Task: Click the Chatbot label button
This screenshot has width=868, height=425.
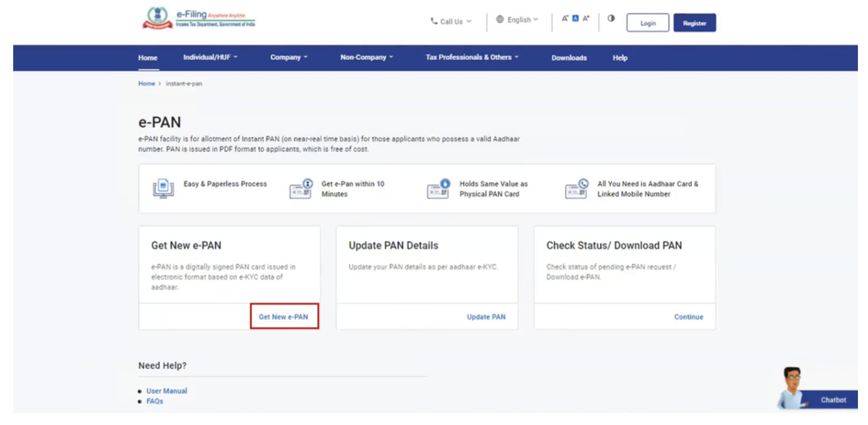Action: coord(833,400)
